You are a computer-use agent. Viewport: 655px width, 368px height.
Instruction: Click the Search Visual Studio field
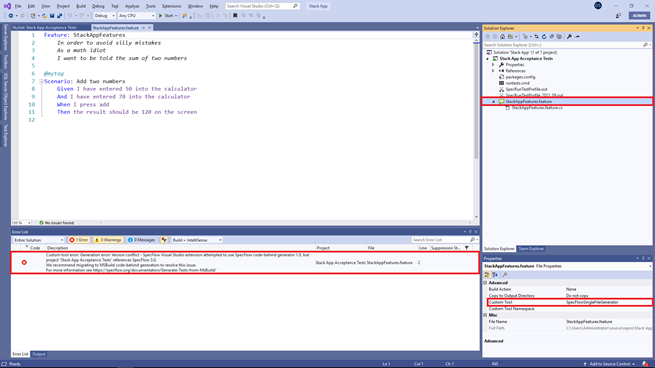click(262, 6)
